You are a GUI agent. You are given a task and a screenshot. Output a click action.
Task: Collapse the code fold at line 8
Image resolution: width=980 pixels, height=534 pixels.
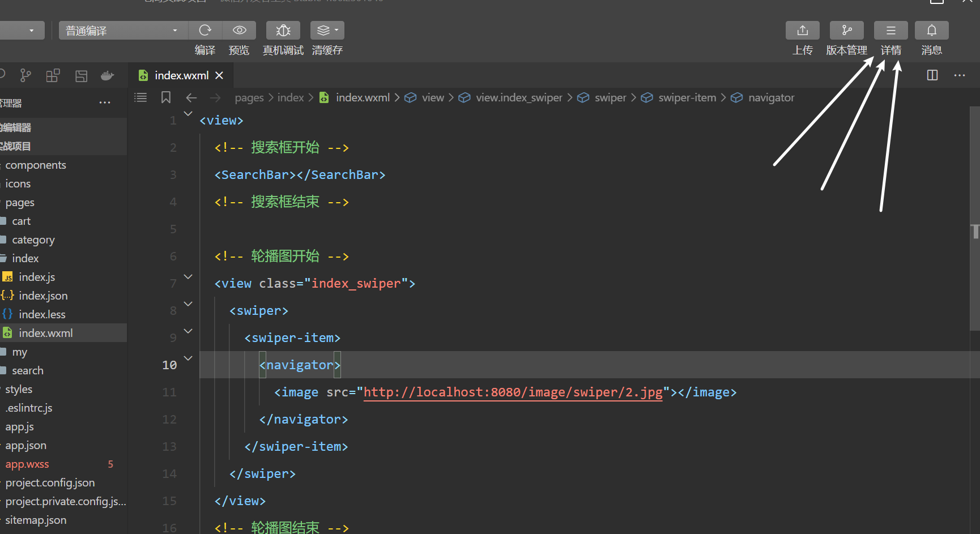point(188,304)
